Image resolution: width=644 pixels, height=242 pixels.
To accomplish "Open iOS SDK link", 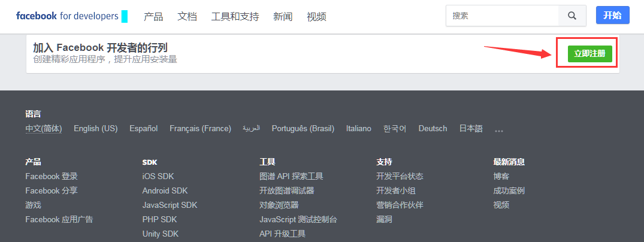I will coord(158,176).
